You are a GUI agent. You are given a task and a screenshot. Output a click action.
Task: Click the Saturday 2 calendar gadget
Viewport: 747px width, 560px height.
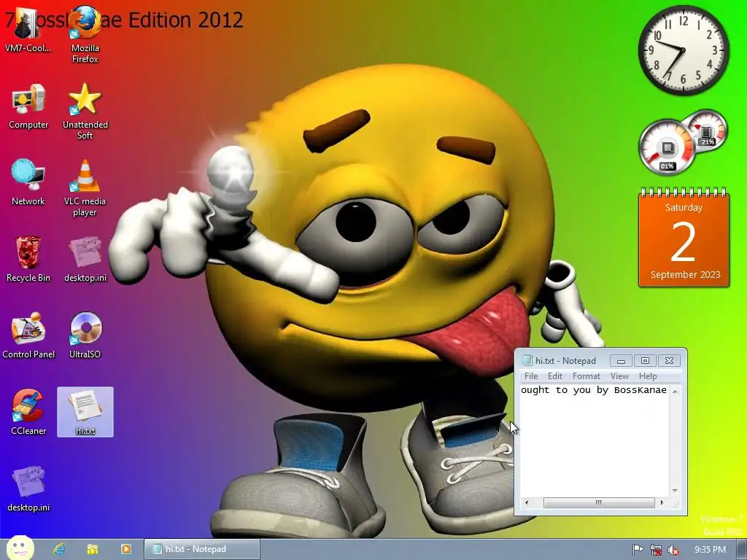coord(684,238)
